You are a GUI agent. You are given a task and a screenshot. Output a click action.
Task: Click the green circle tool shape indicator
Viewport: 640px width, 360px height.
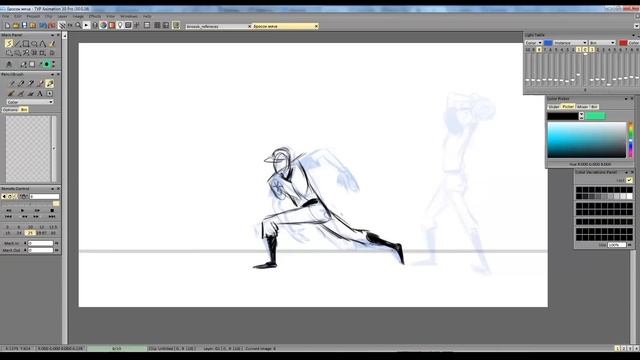[47, 64]
